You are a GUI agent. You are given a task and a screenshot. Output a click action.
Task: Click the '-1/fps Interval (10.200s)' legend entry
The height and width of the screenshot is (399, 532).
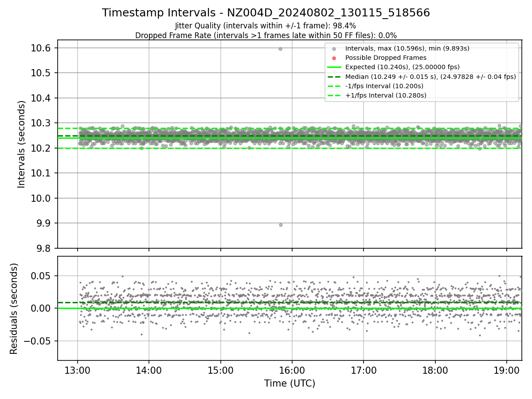384,86
